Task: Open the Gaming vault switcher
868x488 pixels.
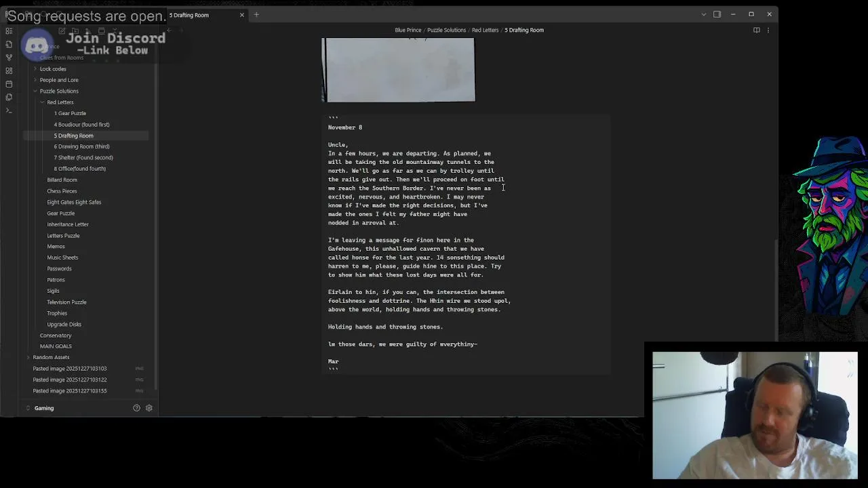Action: (x=44, y=408)
